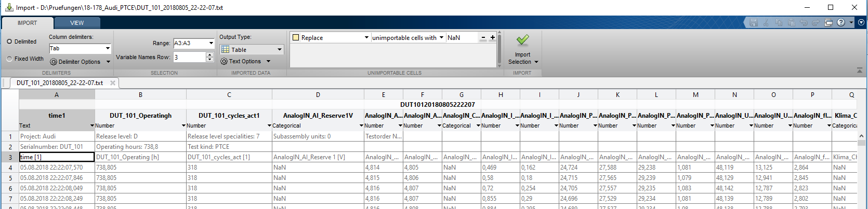Select the Delimited radio button
Viewport: 868px width, 209px height.
pos(9,41)
